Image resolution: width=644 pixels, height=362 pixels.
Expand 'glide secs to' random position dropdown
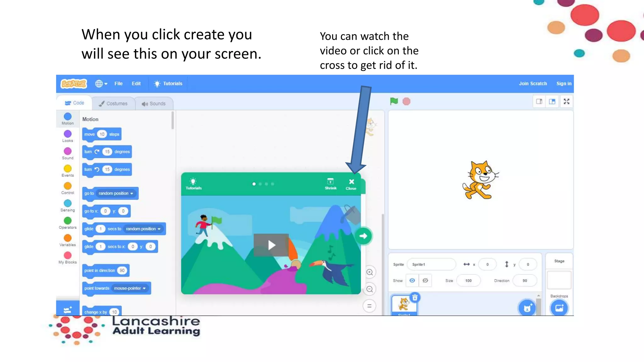(x=143, y=229)
